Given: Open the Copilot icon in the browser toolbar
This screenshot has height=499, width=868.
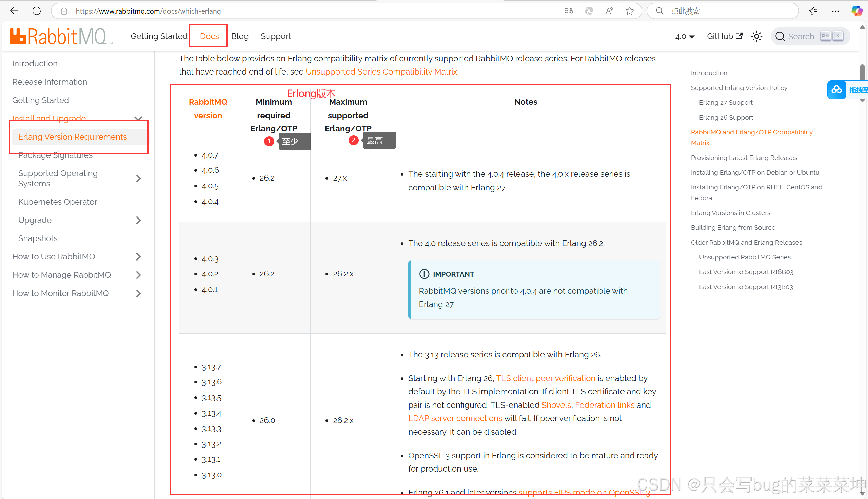Looking at the screenshot, I should coord(856,11).
